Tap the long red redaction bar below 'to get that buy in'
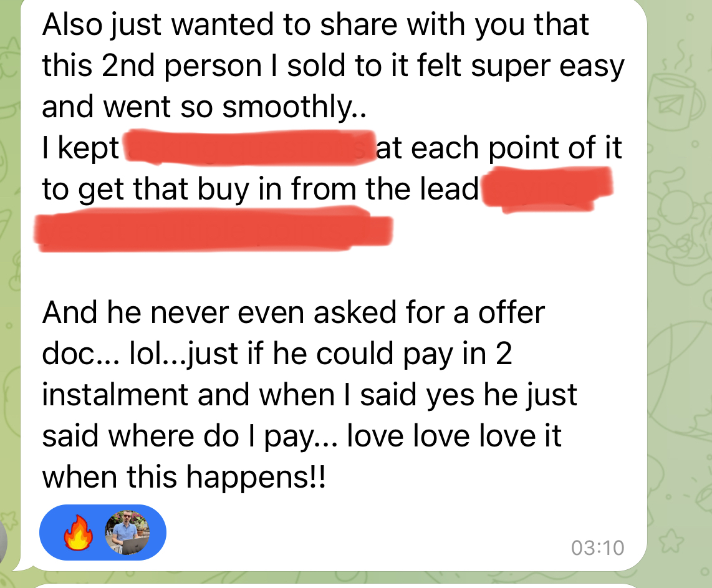 213,229
